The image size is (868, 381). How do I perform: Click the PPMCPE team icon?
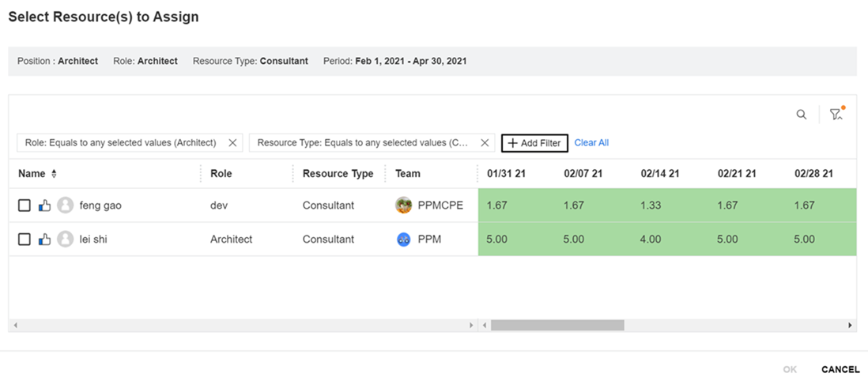(404, 206)
